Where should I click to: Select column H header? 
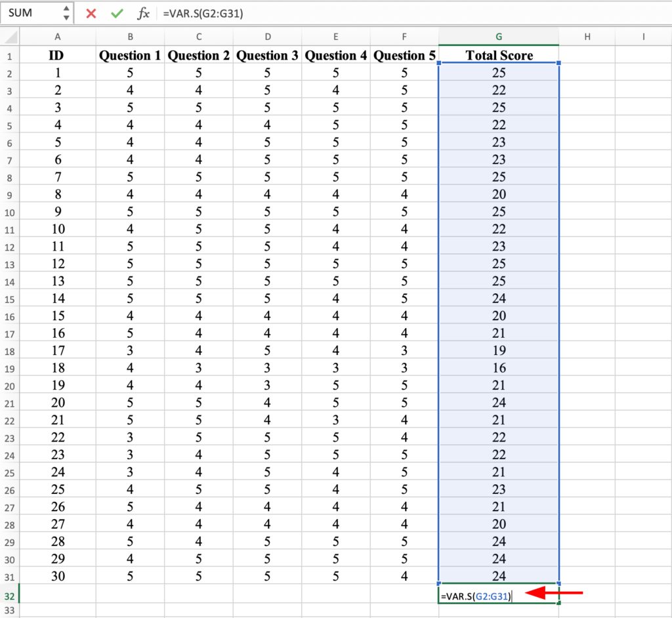(x=587, y=37)
